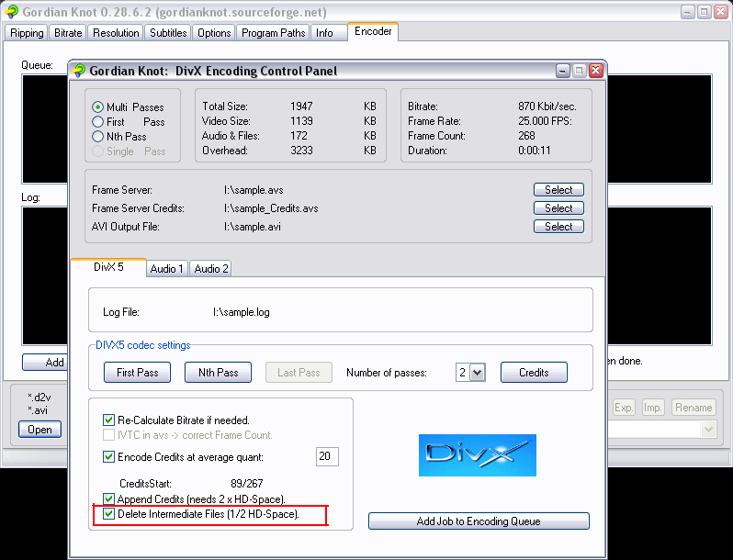Toggle Append Credits checkbox
This screenshot has width=733, height=560.
click(x=108, y=498)
